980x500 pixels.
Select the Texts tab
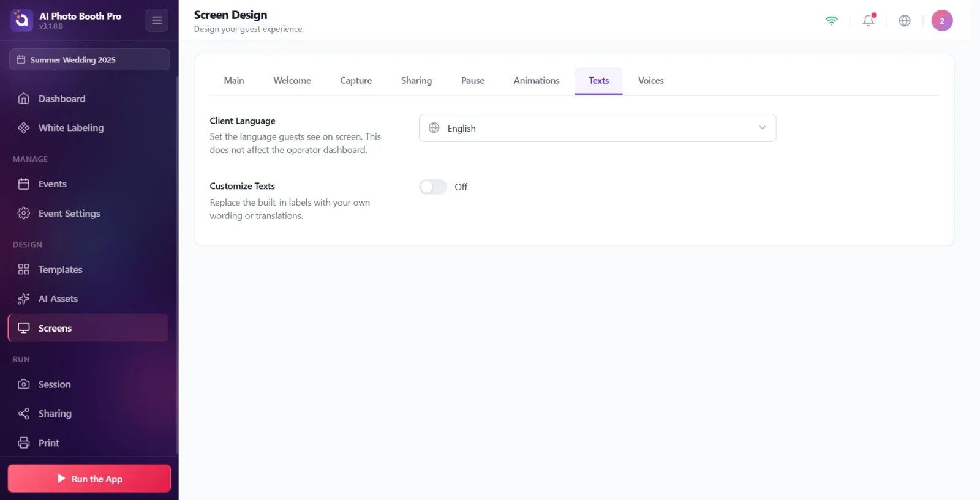pos(598,81)
